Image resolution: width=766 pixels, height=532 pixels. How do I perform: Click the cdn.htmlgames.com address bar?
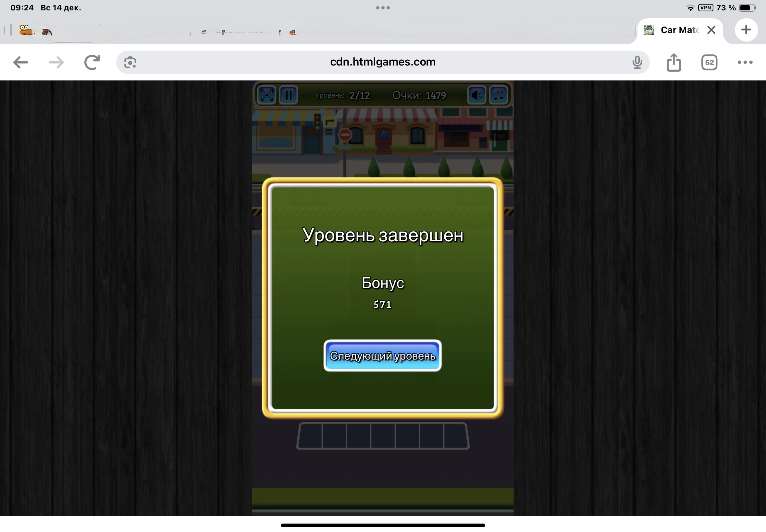382,62
